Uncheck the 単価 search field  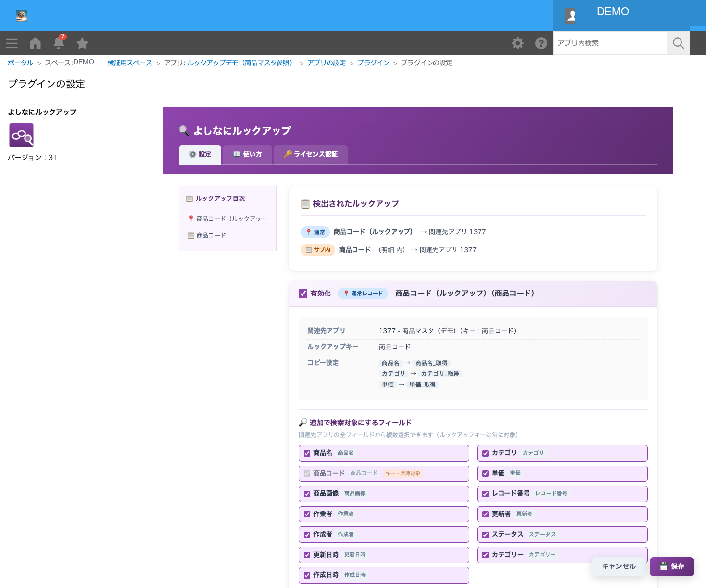click(485, 473)
